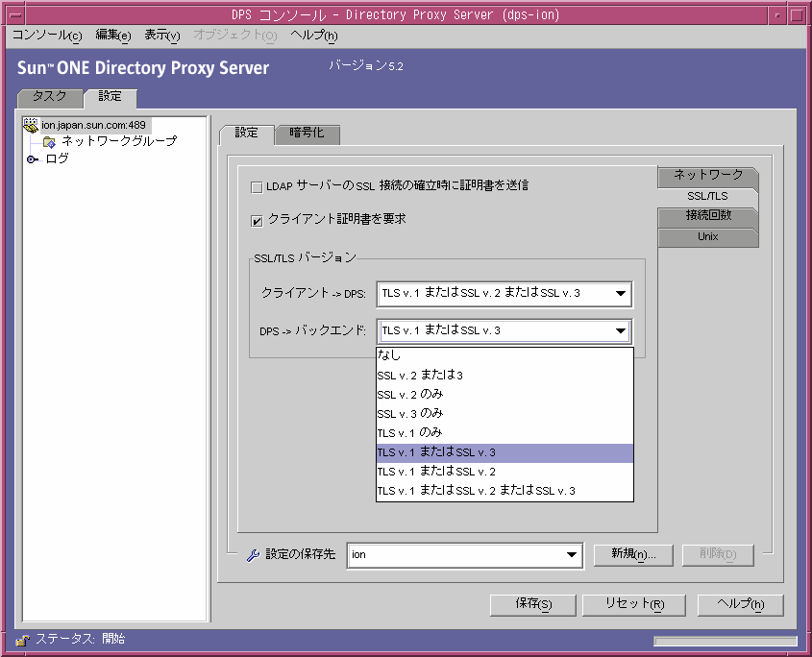The width and height of the screenshot is (812, 657).
Task: Uncheck クライアント証明書を要求 checkbox
Action: click(257, 221)
